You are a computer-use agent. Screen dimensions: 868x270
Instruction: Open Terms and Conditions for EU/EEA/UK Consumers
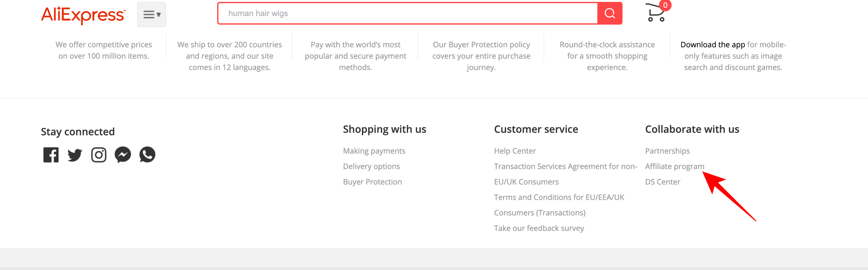pos(559,197)
